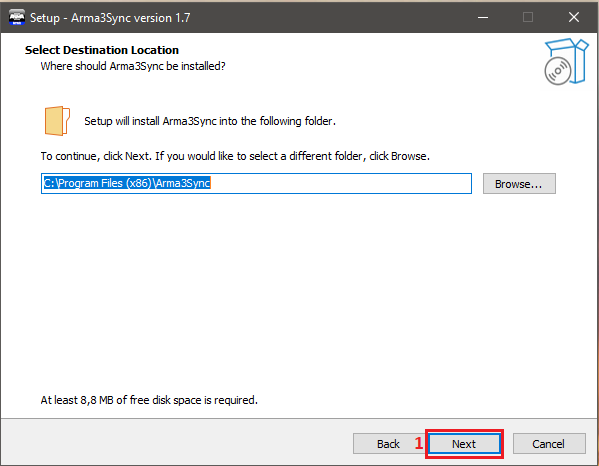This screenshot has height=466, width=599.
Task: Click the installer box and disc icon
Action: 566,61
